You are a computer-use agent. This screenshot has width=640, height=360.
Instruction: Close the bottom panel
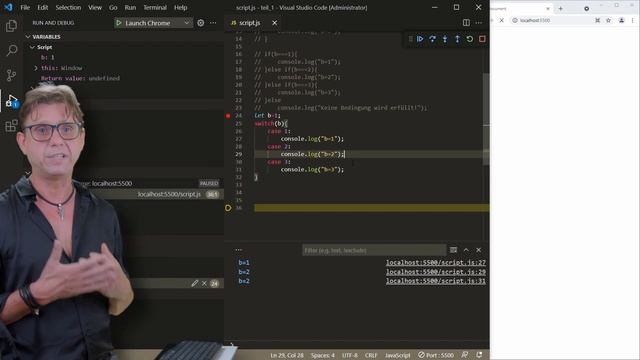(478, 250)
